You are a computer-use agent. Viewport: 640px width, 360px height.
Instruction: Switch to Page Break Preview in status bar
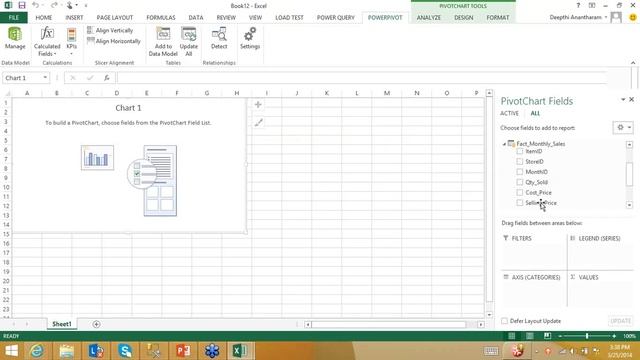pyautogui.click(x=547, y=336)
